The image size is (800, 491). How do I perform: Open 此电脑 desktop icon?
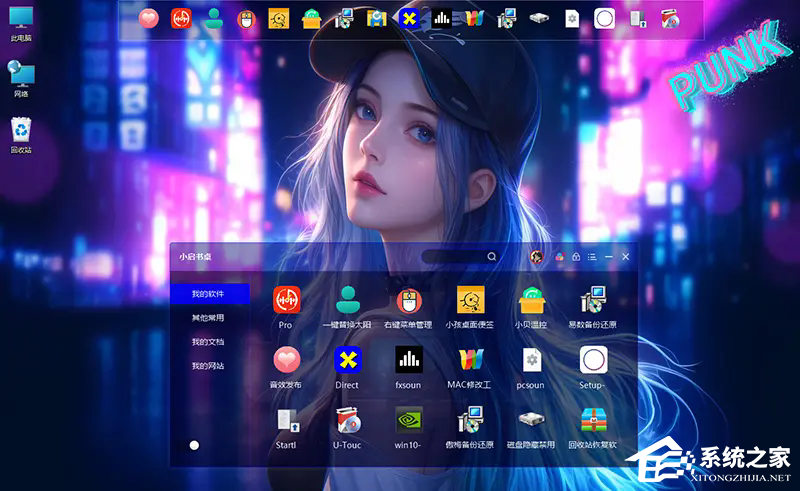tap(21, 24)
